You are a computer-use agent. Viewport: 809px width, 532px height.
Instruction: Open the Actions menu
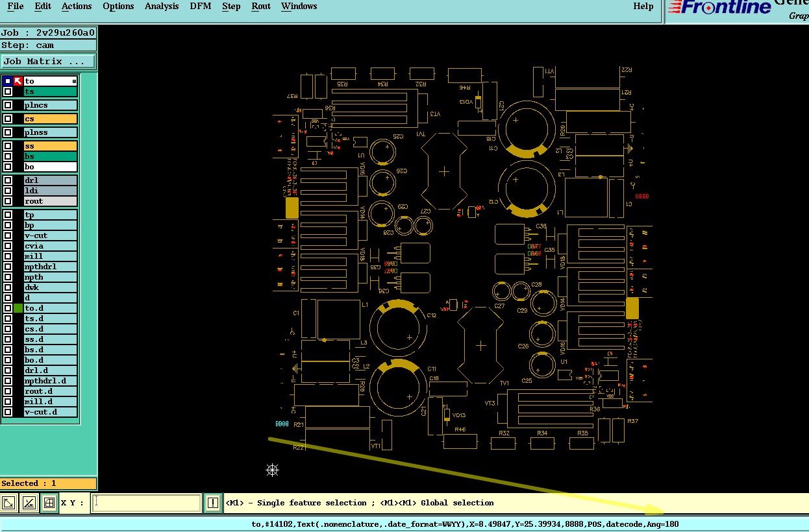coord(77,6)
